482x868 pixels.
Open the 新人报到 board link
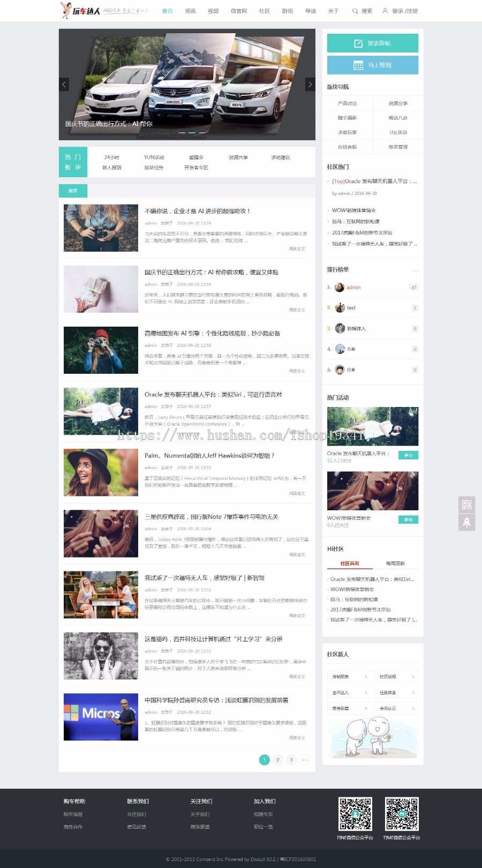tap(112, 168)
